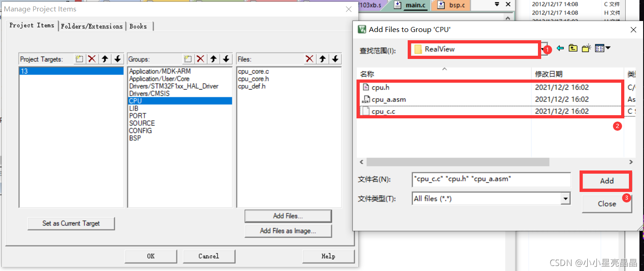Click OK in Manage Project Items
The image size is (644, 271).
151,256
